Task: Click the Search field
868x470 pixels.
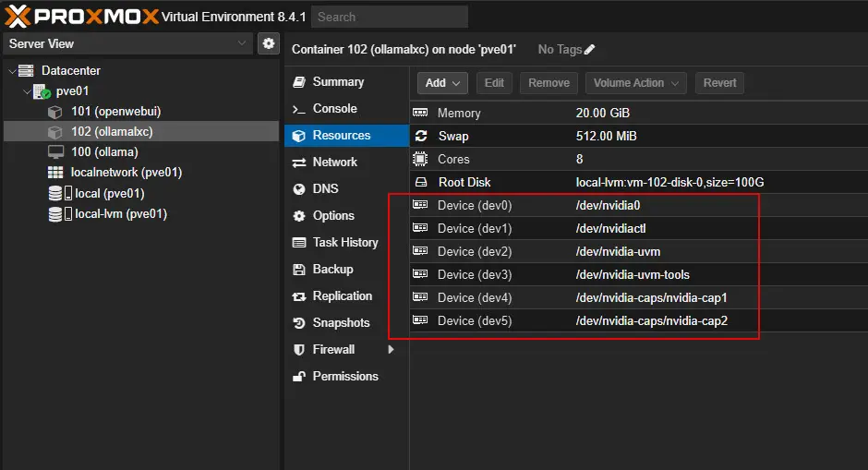Action: 389,17
